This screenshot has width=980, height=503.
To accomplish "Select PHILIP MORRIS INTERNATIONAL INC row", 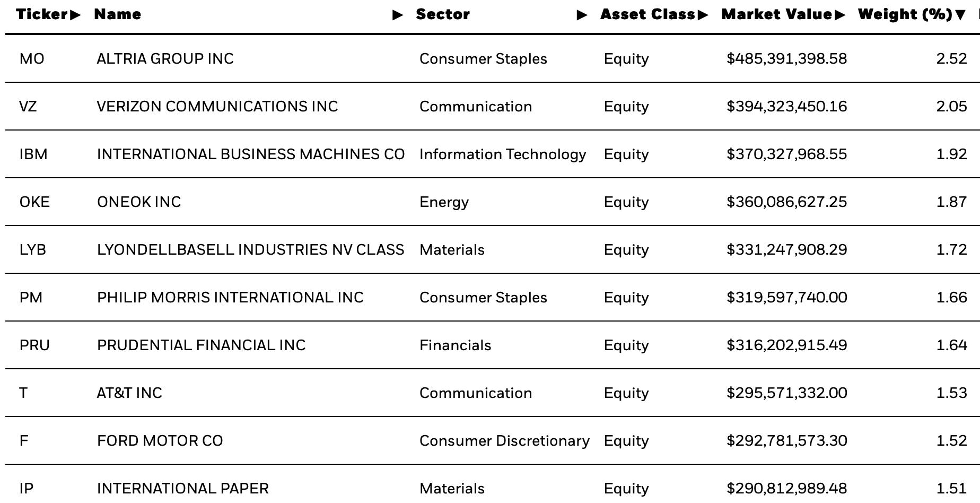I will pos(493,297).
